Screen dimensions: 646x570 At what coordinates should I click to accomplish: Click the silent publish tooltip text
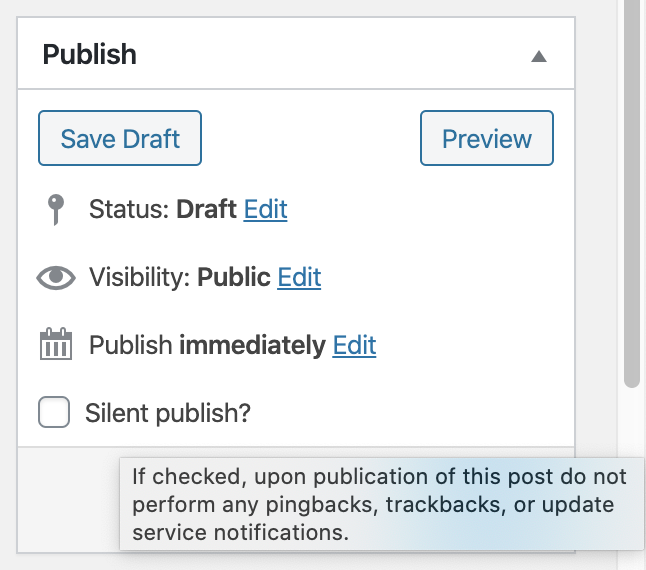pyautogui.click(x=378, y=504)
